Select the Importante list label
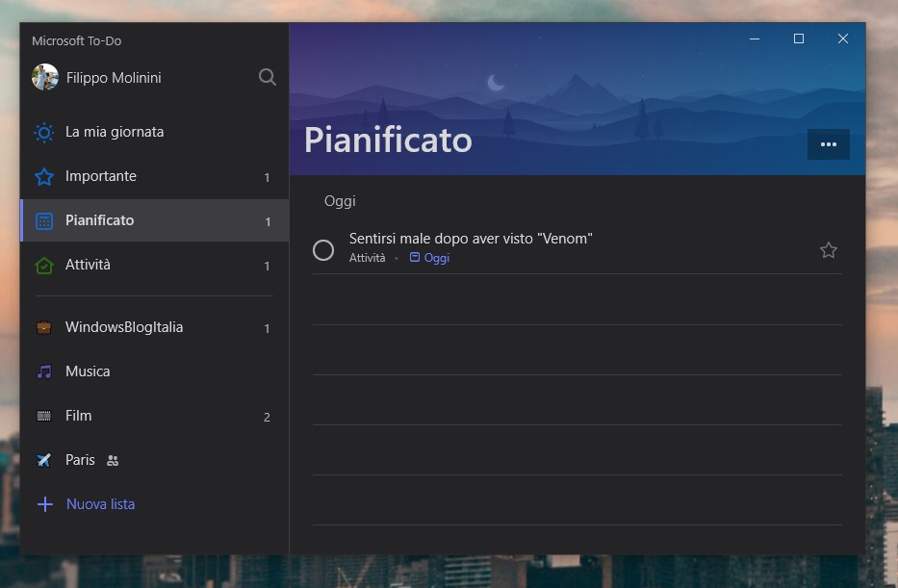898x588 pixels. point(101,176)
